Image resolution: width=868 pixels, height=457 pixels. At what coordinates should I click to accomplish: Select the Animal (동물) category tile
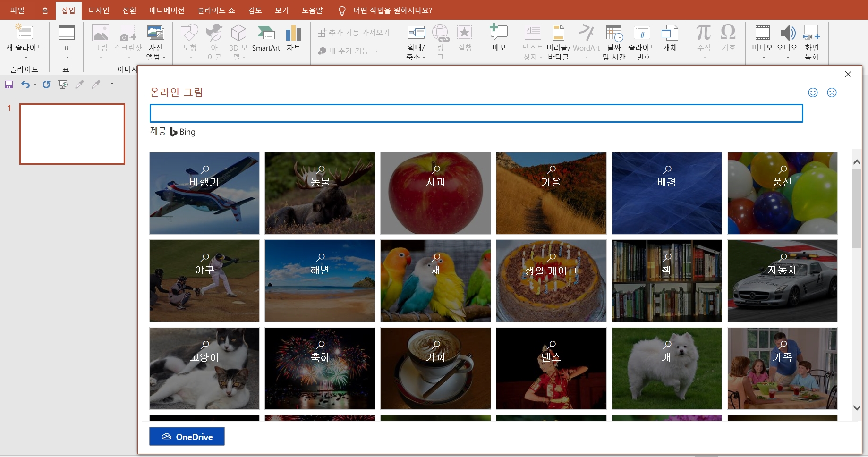(x=320, y=193)
